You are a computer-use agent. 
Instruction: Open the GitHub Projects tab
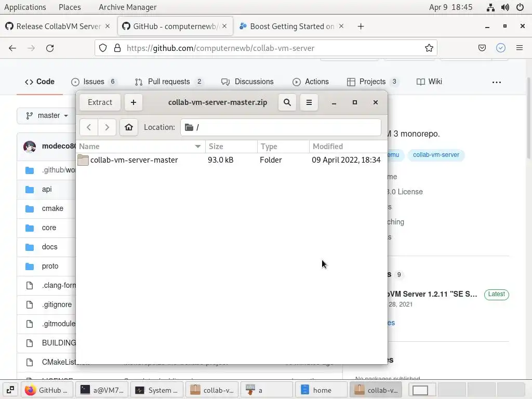[x=373, y=82]
